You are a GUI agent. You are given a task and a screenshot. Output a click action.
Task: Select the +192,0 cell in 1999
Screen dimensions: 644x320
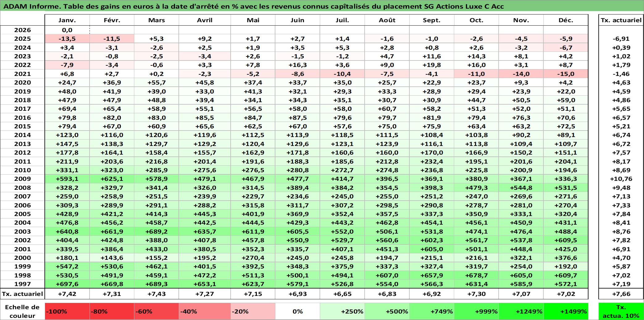(566, 266)
